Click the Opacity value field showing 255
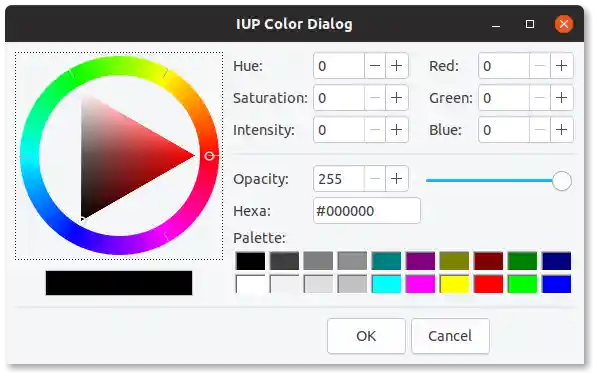The height and width of the screenshot is (373, 593). click(339, 179)
